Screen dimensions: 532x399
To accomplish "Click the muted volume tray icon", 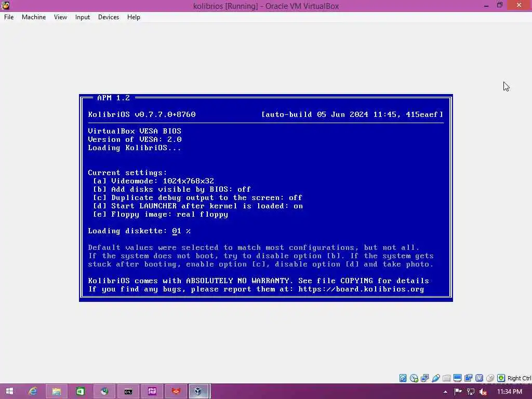I will coord(483,392).
